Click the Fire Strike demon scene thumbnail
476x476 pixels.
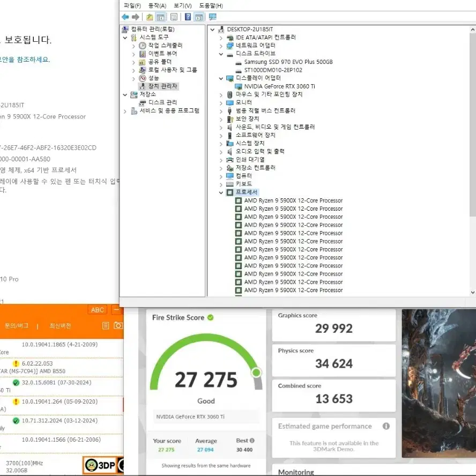coord(438,383)
